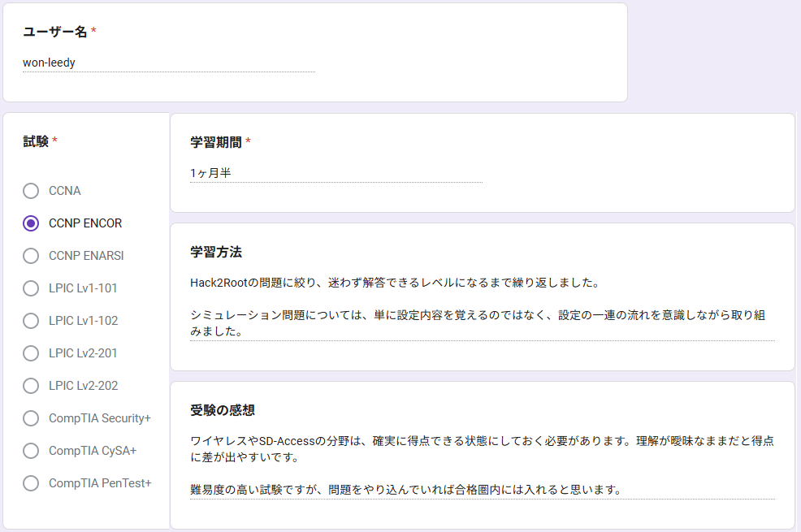Select the LPIC Lv2-202 radio button
The image size is (801, 532).
pos(31,386)
